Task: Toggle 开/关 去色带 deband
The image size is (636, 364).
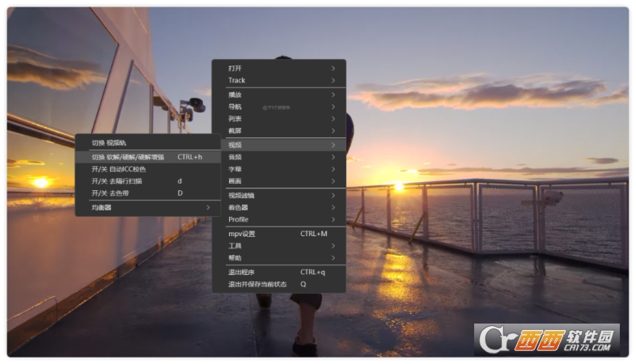Action: point(148,193)
